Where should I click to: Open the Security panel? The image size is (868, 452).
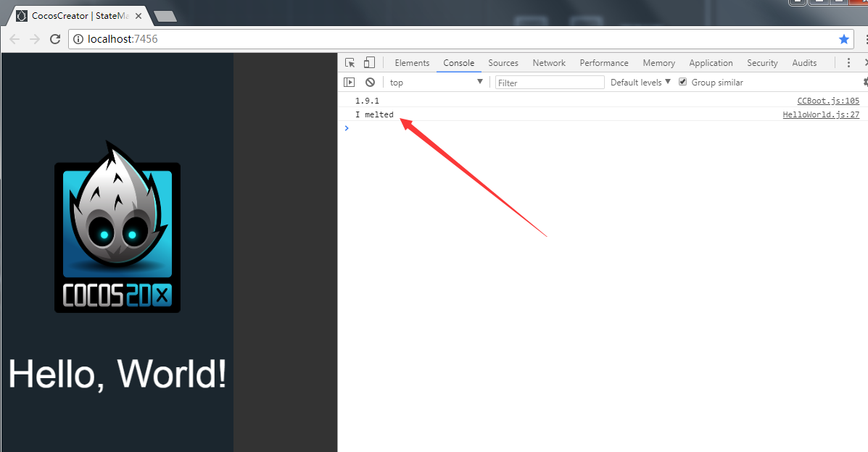762,63
